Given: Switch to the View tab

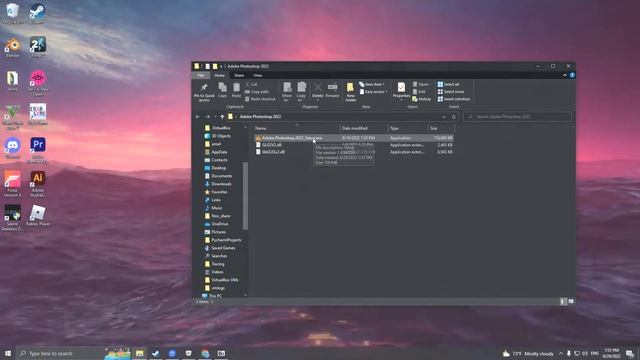Looking at the screenshot, I should 258,75.
